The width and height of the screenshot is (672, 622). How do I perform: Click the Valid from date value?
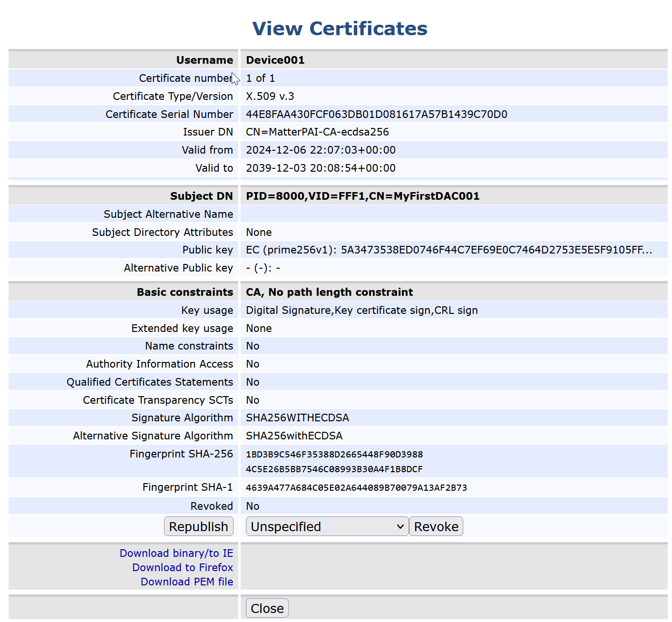(x=321, y=150)
